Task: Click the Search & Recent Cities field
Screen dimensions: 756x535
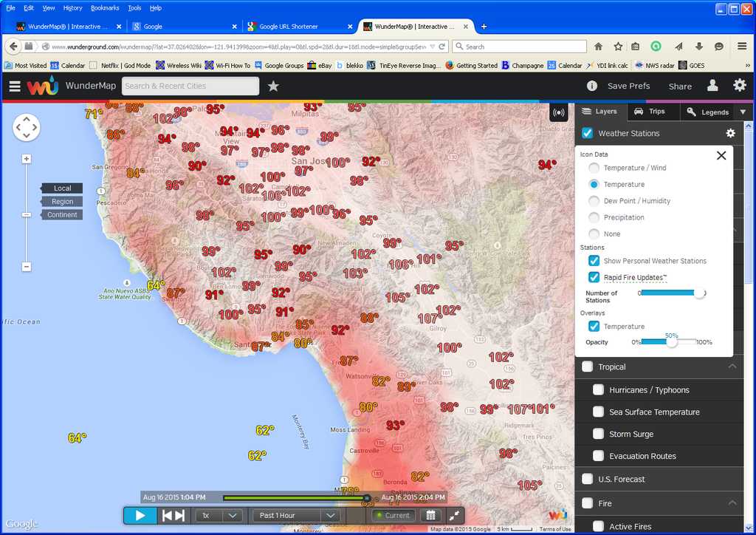Action: tap(190, 86)
